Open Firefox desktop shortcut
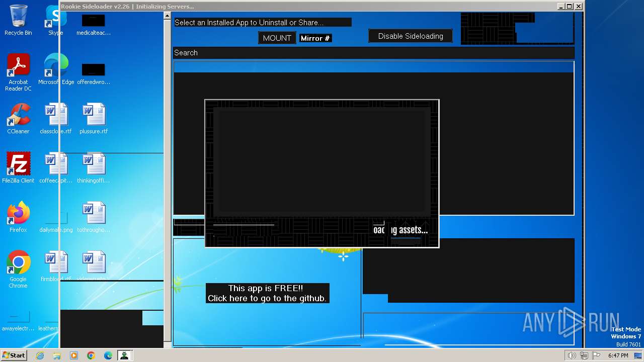The width and height of the screenshot is (644, 362). tap(18, 217)
